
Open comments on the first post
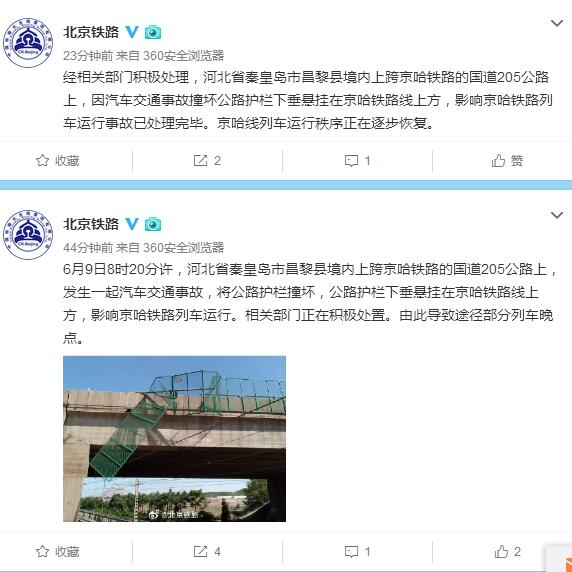pos(358,161)
